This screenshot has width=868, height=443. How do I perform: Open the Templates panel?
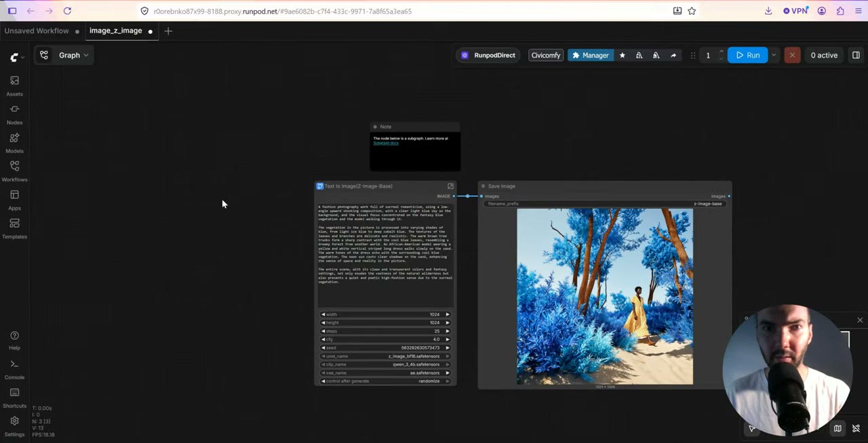14,228
